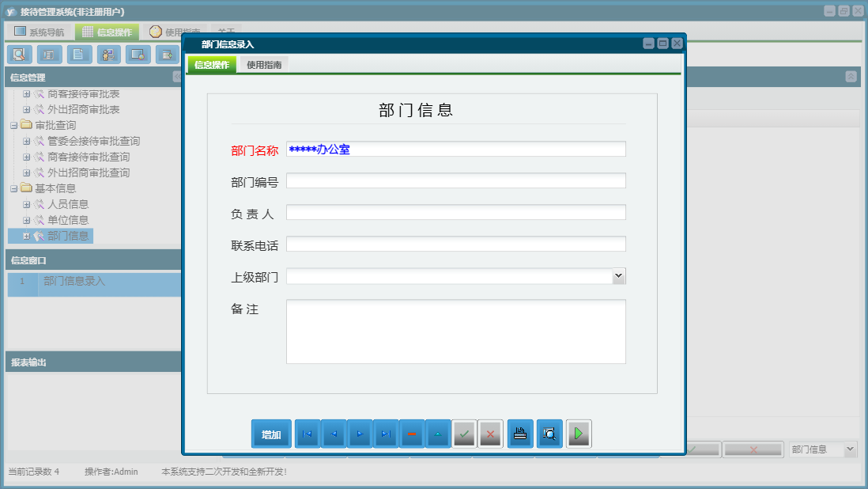The image size is (868, 489).
Task: Click the list view icon in main toolbar
Action: [x=49, y=55]
